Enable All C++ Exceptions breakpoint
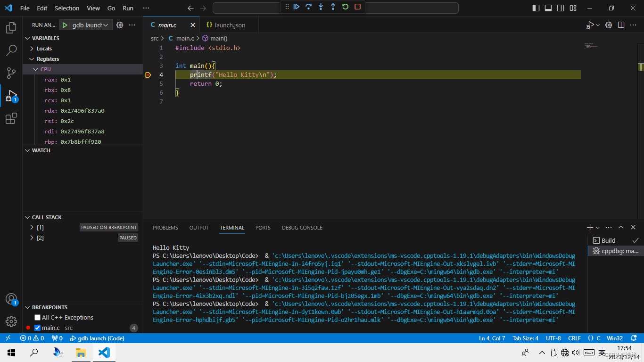644x362 pixels. pos(38,318)
